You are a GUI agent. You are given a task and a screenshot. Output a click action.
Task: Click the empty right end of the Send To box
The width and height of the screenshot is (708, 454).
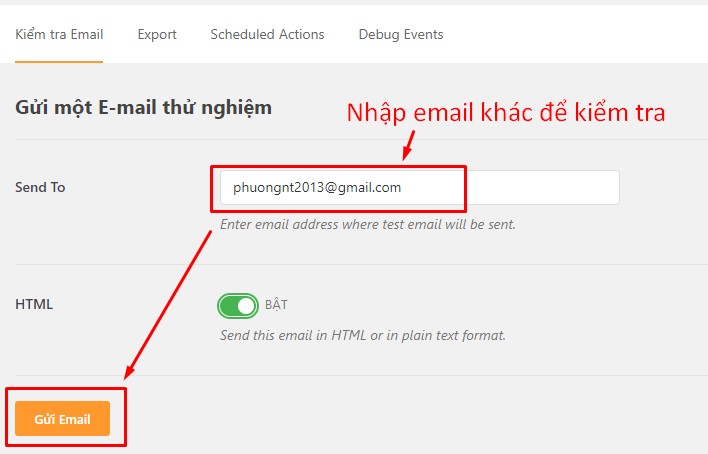point(542,187)
